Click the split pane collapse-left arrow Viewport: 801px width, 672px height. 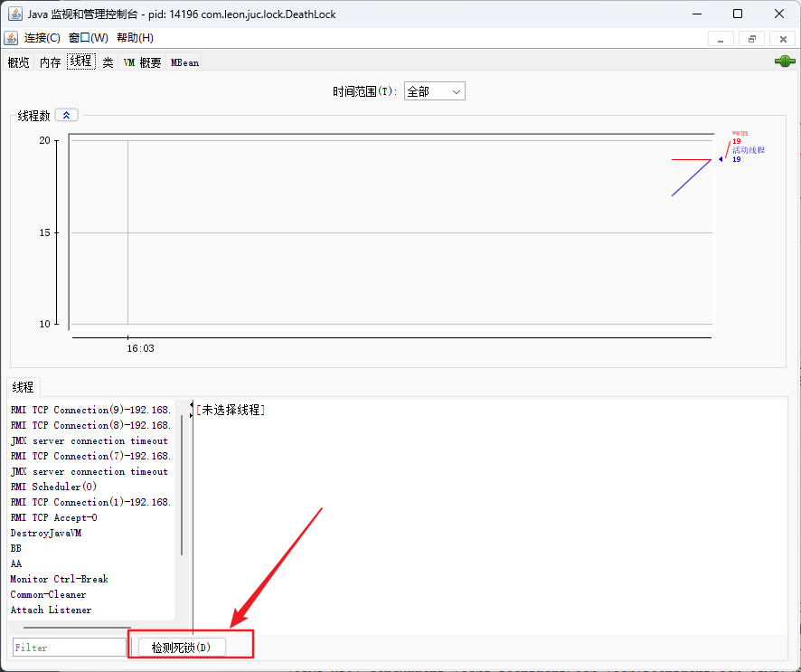[191, 404]
